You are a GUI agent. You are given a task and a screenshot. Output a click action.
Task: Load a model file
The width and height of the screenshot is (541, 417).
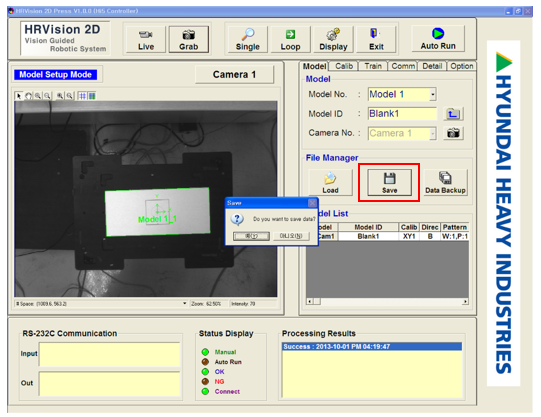pyautogui.click(x=330, y=182)
